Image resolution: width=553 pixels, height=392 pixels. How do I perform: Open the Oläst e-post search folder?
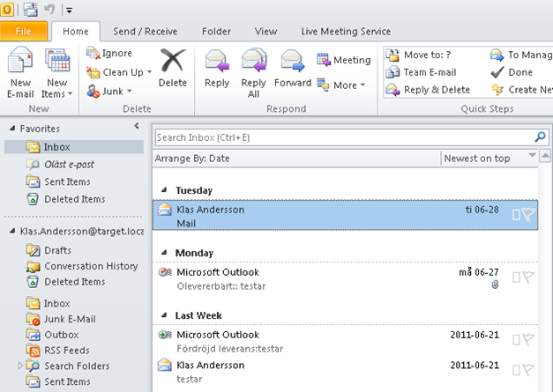(x=60, y=164)
